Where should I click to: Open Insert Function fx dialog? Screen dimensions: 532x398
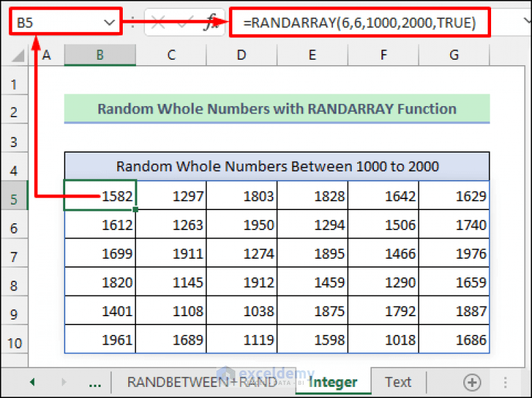coord(211,23)
